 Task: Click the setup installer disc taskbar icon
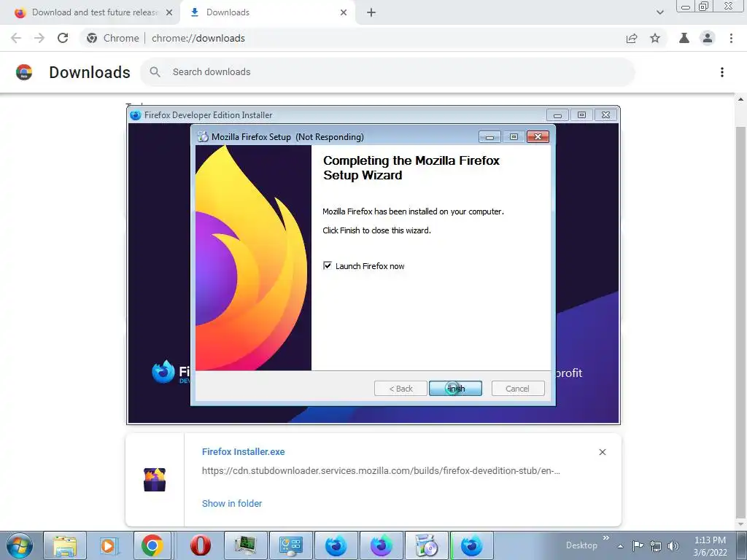pyautogui.click(x=426, y=545)
